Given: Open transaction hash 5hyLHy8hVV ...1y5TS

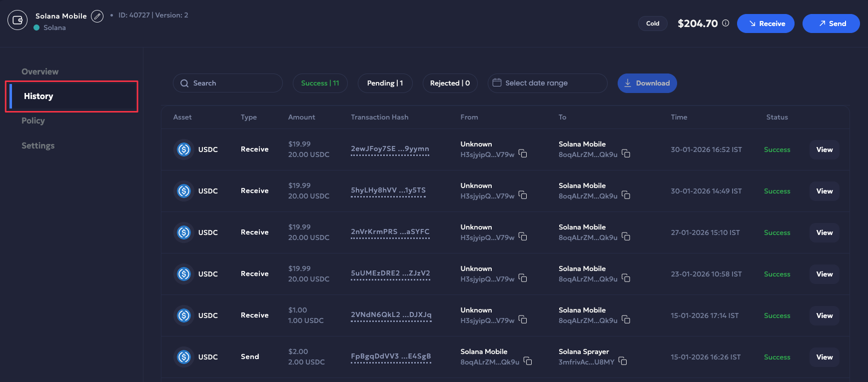Looking at the screenshot, I should tap(388, 190).
